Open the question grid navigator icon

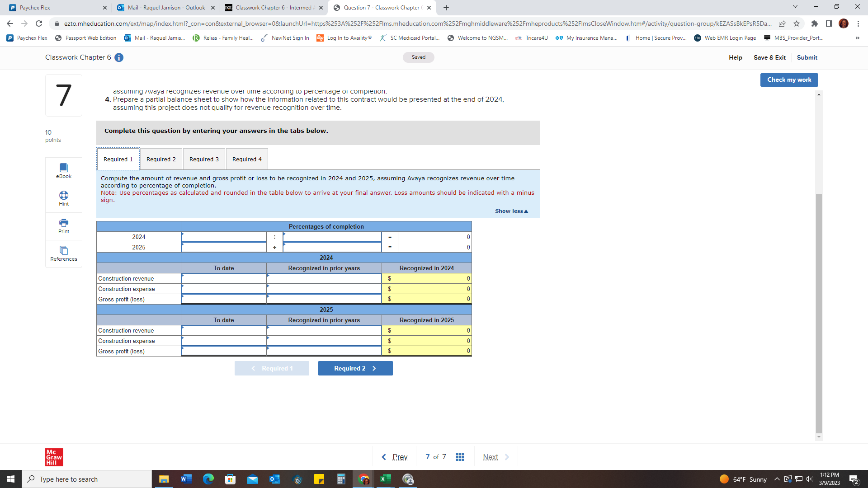click(x=460, y=457)
